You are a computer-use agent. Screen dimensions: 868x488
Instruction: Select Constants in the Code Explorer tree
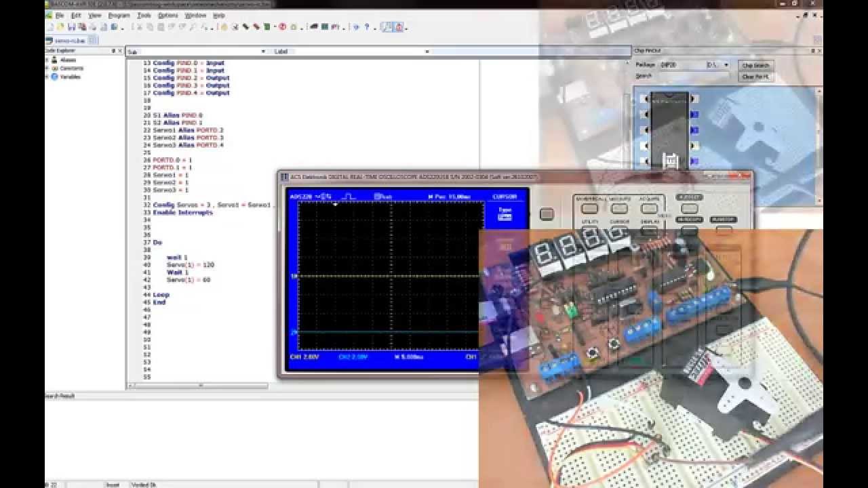point(71,68)
